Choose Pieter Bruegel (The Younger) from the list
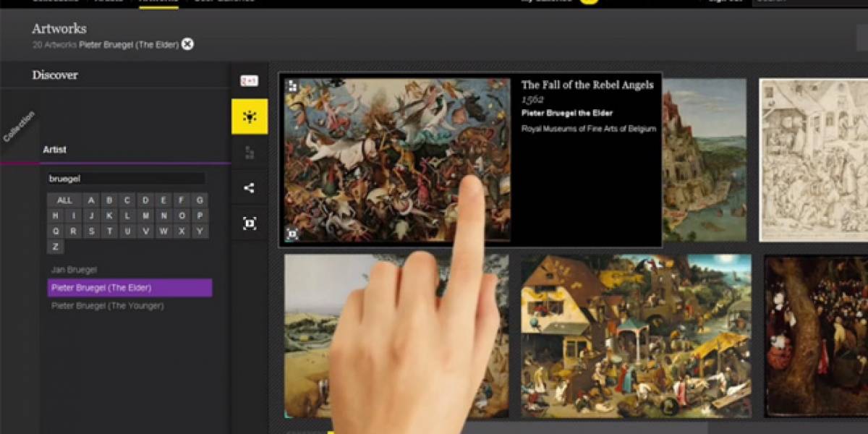Viewport: 868px width, 434px height. point(107,306)
